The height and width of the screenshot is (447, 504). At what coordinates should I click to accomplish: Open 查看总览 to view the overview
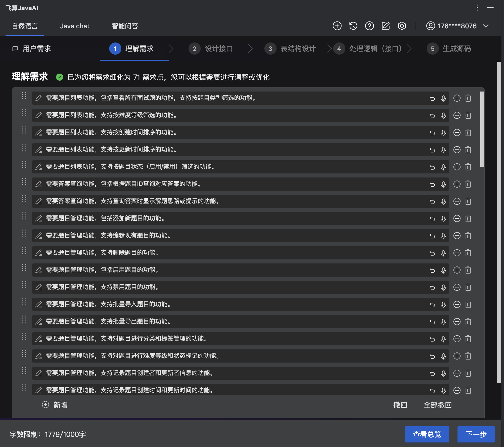[427, 434]
